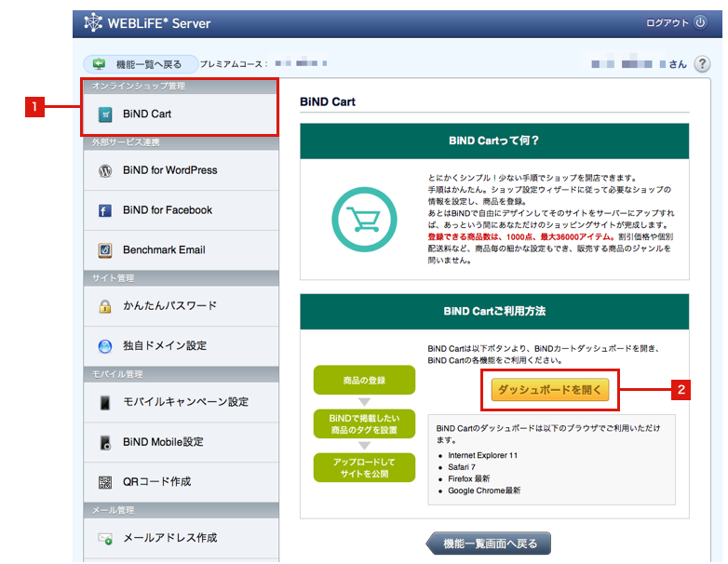728x564 pixels.
Task: Open QRコード作成 menu item
Action: pyautogui.click(x=182, y=482)
